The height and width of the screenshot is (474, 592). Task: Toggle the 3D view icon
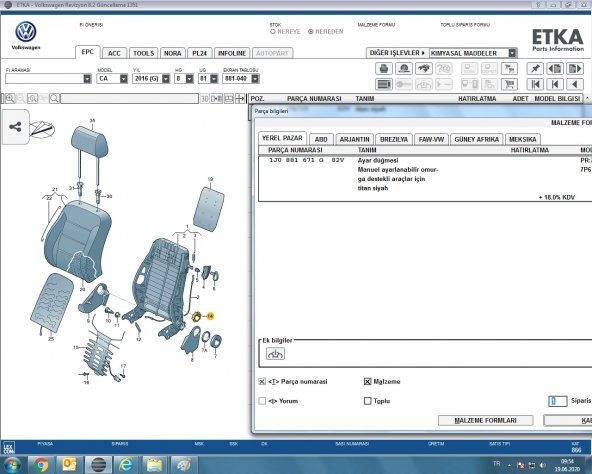pos(205,99)
